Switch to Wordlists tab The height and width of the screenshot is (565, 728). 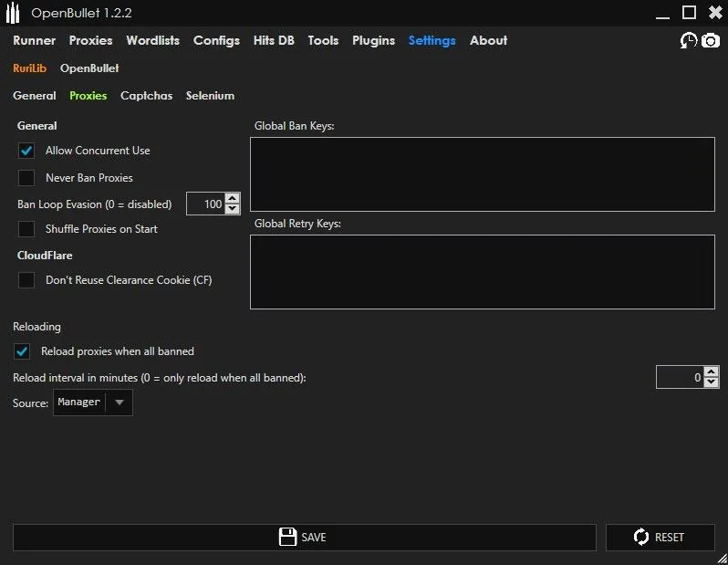point(152,40)
